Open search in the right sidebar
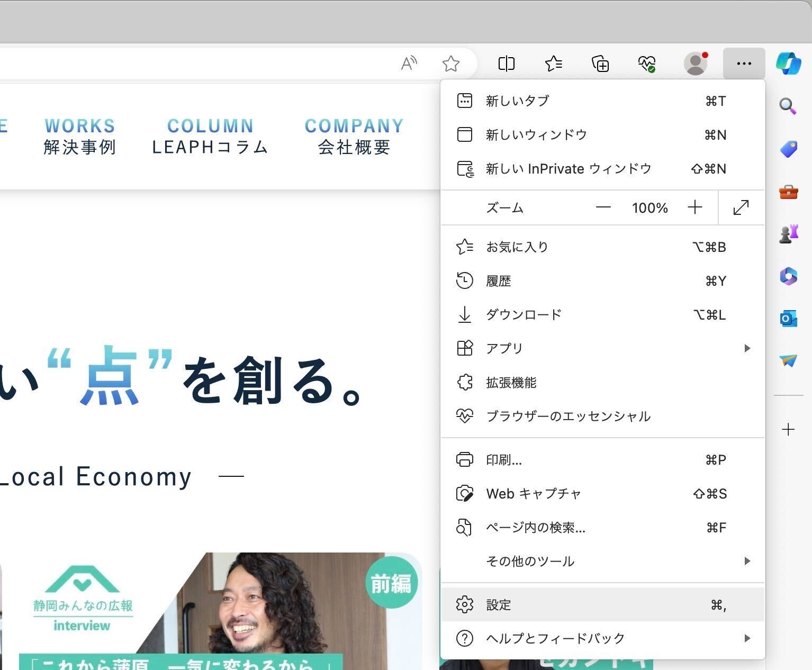This screenshot has width=812, height=670. pyautogui.click(x=788, y=106)
